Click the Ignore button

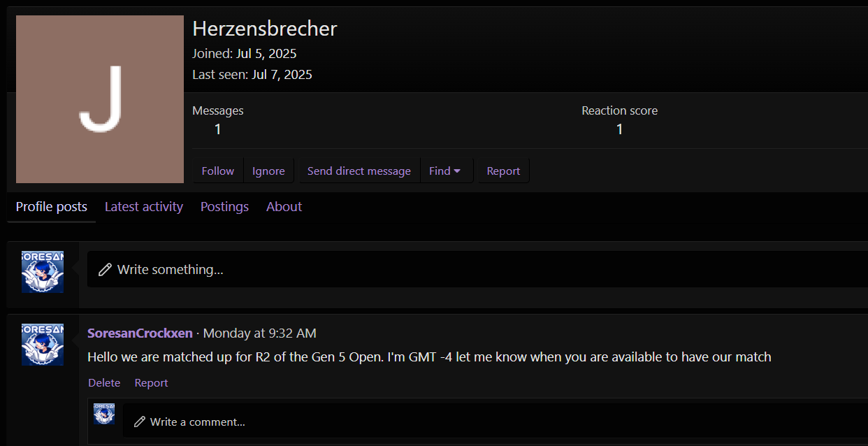coord(268,171)
